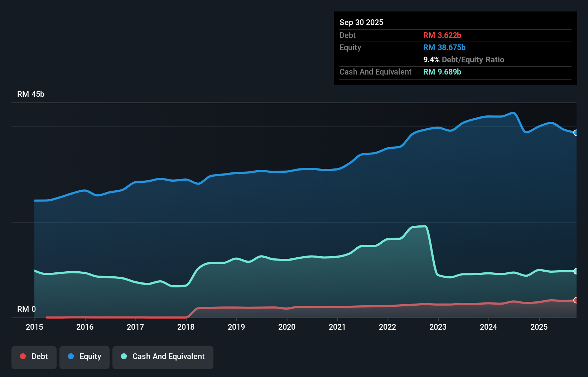Toggle the Debt series visibility

click(x=34, y=357)
